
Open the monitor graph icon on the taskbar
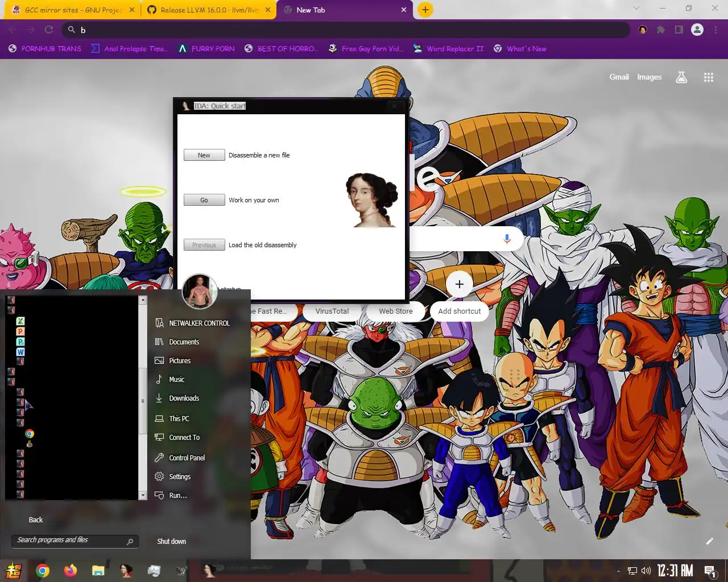(154, 571)
